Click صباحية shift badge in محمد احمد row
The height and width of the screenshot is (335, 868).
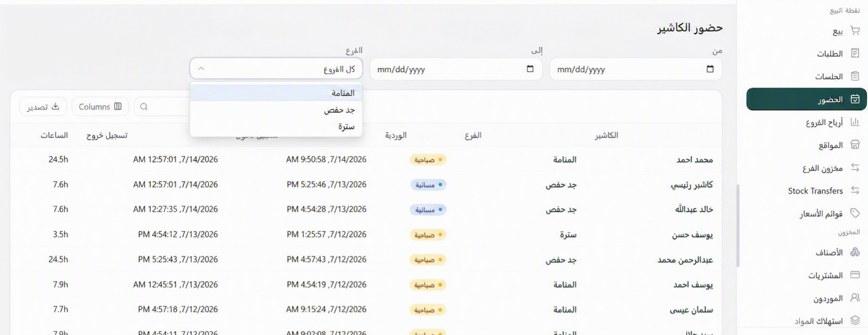click(428, 160)
